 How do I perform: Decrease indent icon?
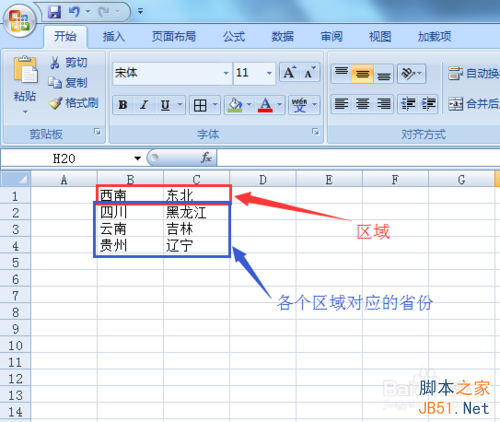(408, 104)
